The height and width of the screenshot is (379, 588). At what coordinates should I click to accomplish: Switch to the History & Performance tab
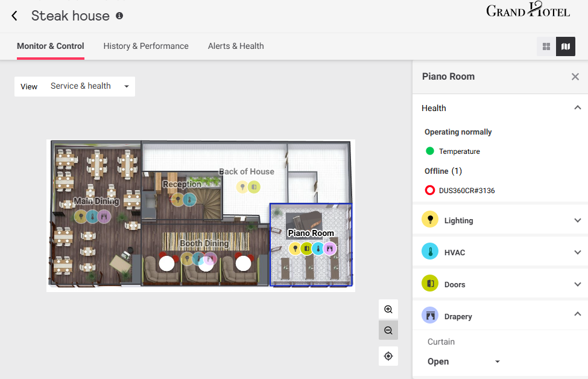pos(145,46)
